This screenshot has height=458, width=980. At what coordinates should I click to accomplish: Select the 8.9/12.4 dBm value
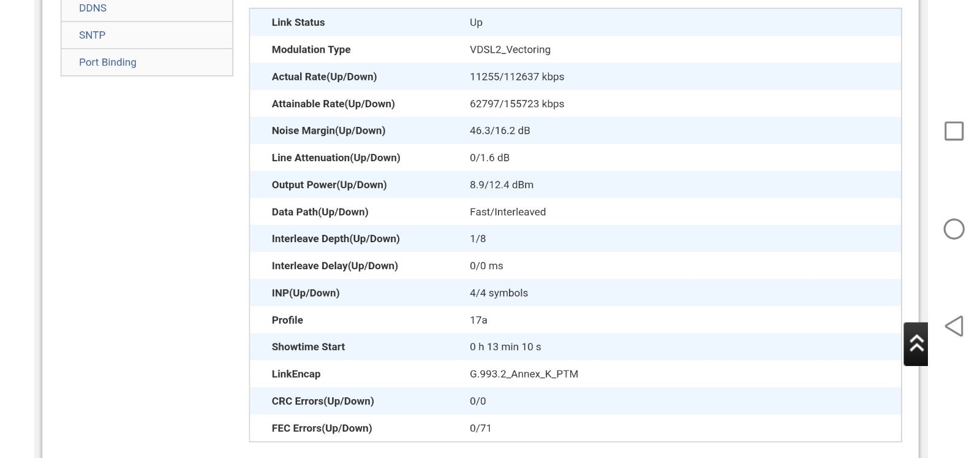click(502, 185)
